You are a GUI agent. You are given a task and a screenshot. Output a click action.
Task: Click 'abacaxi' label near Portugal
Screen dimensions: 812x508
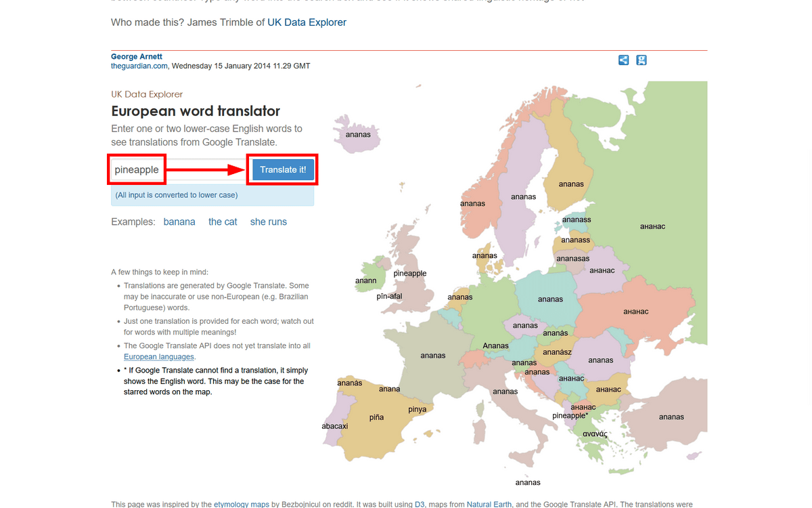pyautogui.click(x=335, y=427)
